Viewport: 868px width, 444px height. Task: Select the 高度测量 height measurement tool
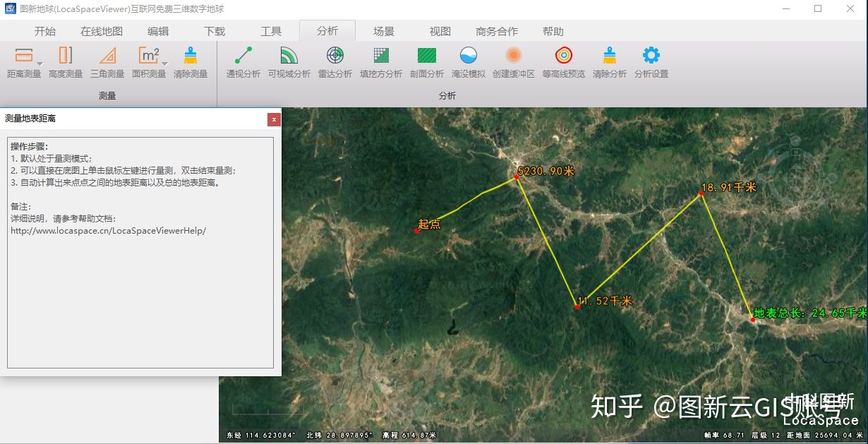point(66,62)
